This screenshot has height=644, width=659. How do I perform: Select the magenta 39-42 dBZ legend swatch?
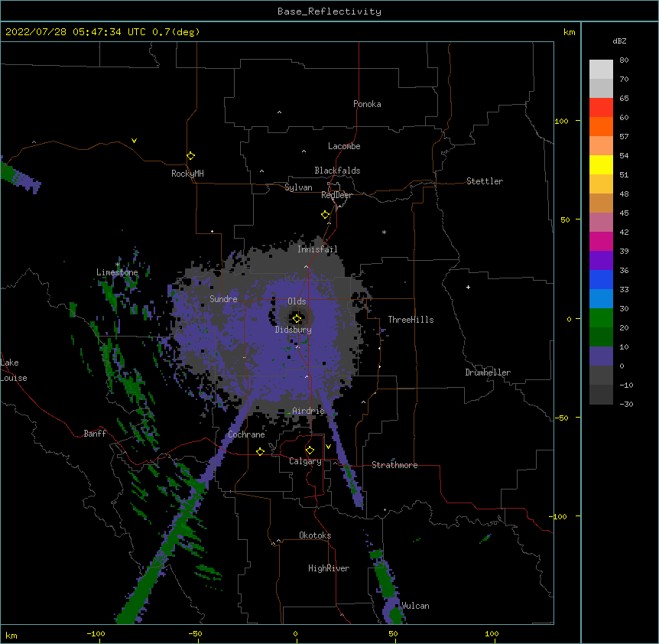tap(601, 241)
